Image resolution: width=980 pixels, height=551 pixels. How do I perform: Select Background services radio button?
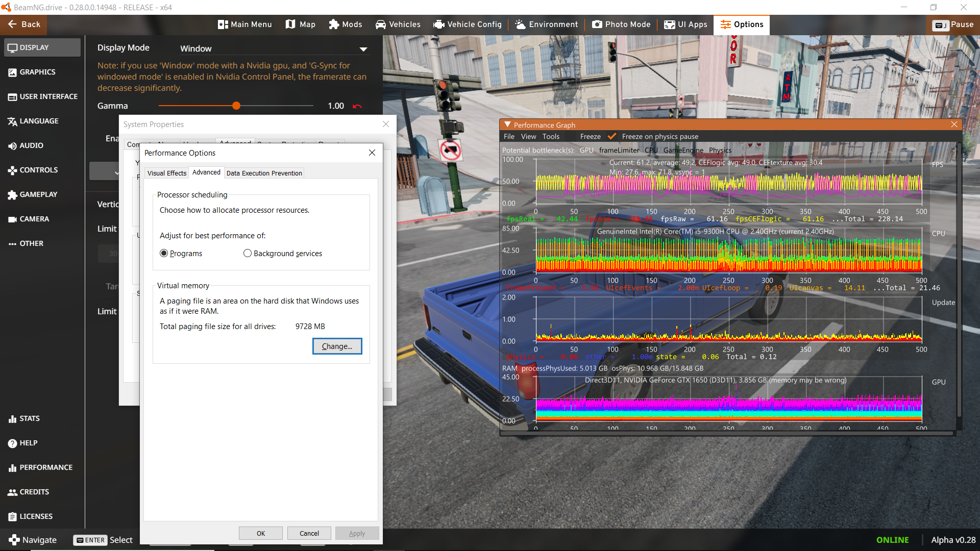click(283, 254)
